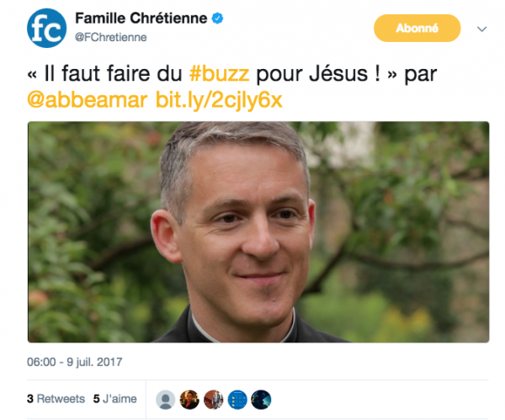Open the @abbeamar mention

point(88,100)
